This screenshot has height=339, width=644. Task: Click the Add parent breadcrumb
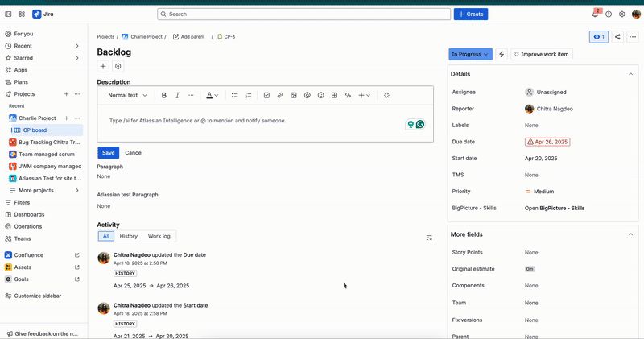(x=189, y=36)
